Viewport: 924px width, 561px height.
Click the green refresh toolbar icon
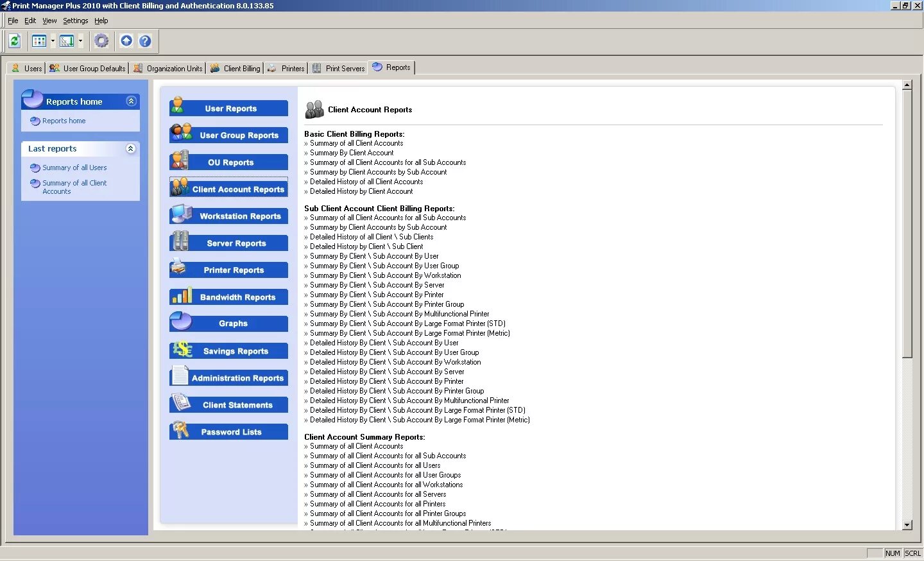pos(15,41)
